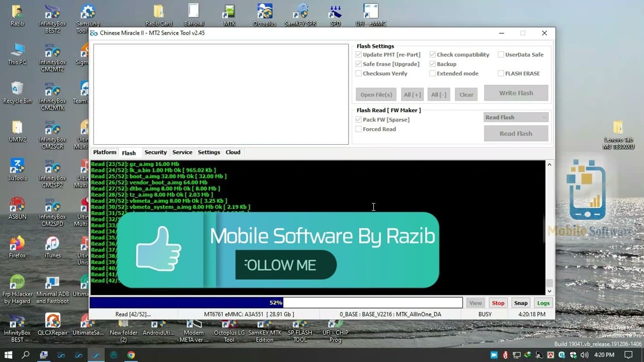This screenshot has width=644, height=362.
Task: Click the log scrollbar down arrow
Action: (x=549, y=291)
